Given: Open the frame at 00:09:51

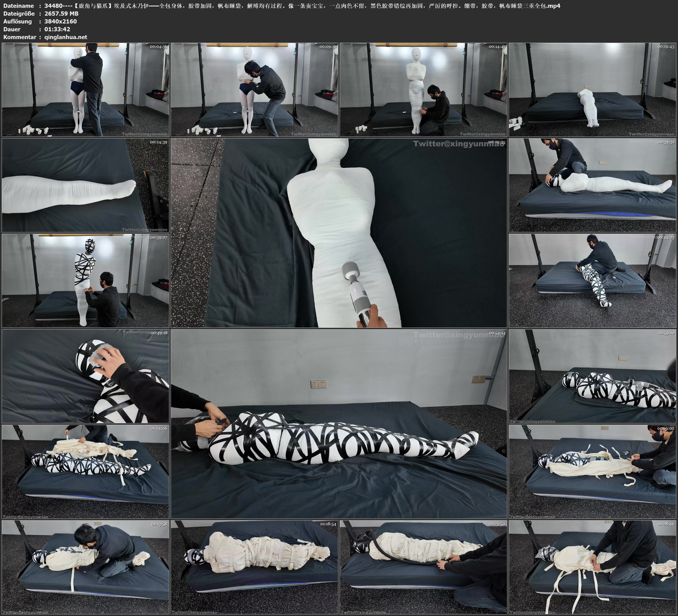Looking at the screenshot, I should coord(254,89).
